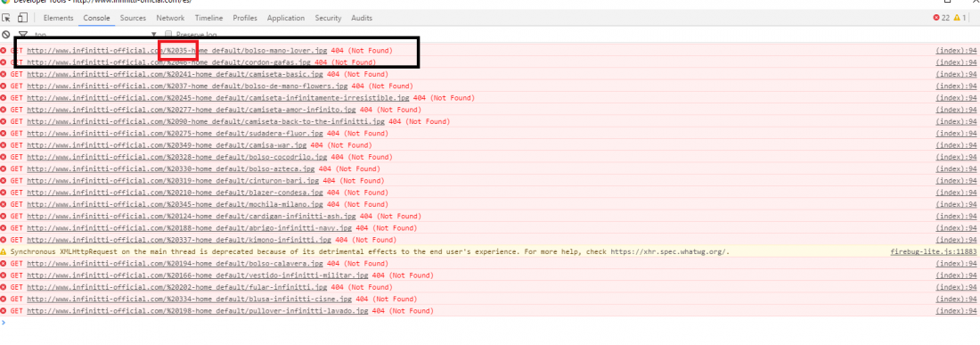Open the kimono-infinitti.jpg URL link
The image size is (980, 345).
click(179, 240)
